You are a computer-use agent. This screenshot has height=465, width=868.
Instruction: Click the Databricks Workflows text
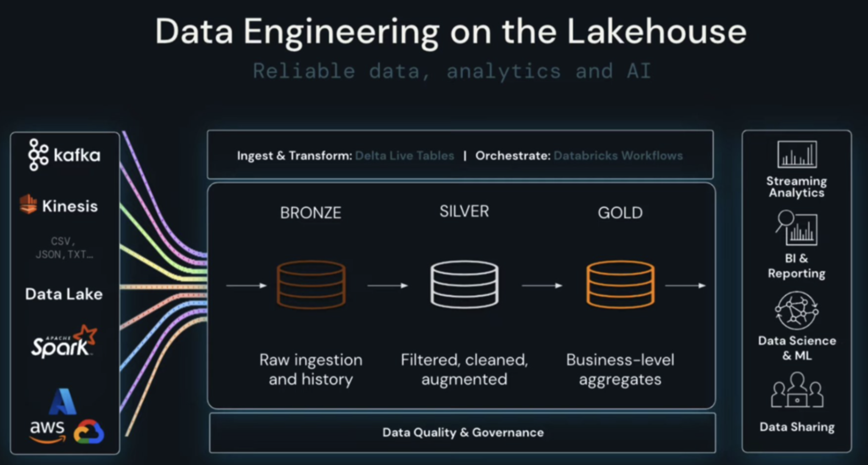(618, 156)
